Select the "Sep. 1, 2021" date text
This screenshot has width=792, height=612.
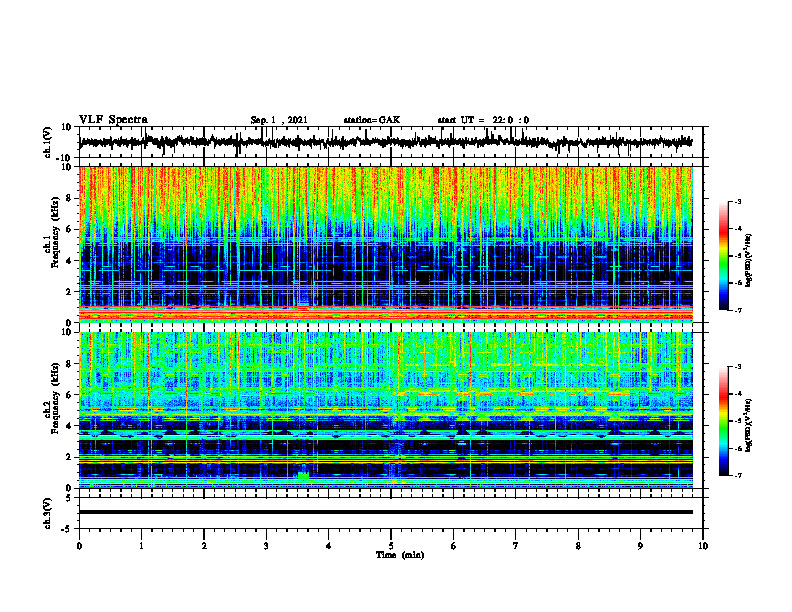[x=279, y=120]
